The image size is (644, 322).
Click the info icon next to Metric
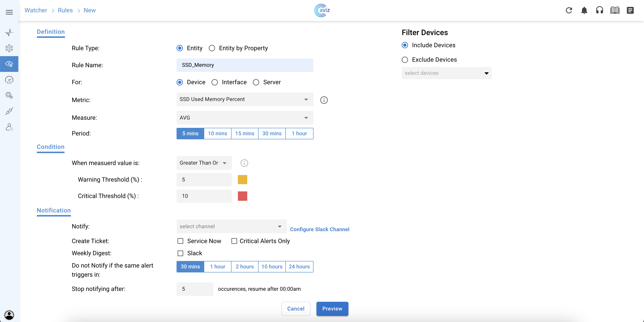324,100
